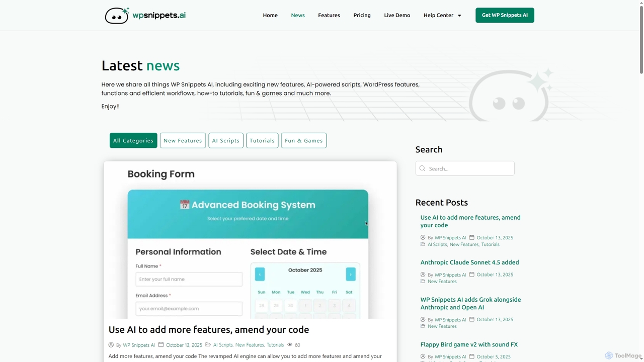The height and width of the screenshot is (362, 644).
Task: Click the eye views icon showing 60
Action: tap(290, 345)
